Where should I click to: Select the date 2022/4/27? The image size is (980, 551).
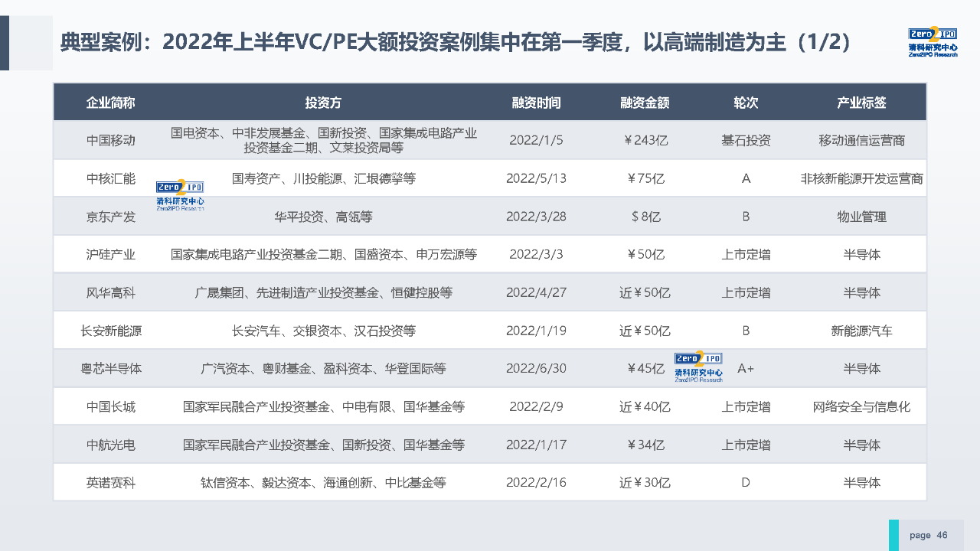(x=536, y=293)
